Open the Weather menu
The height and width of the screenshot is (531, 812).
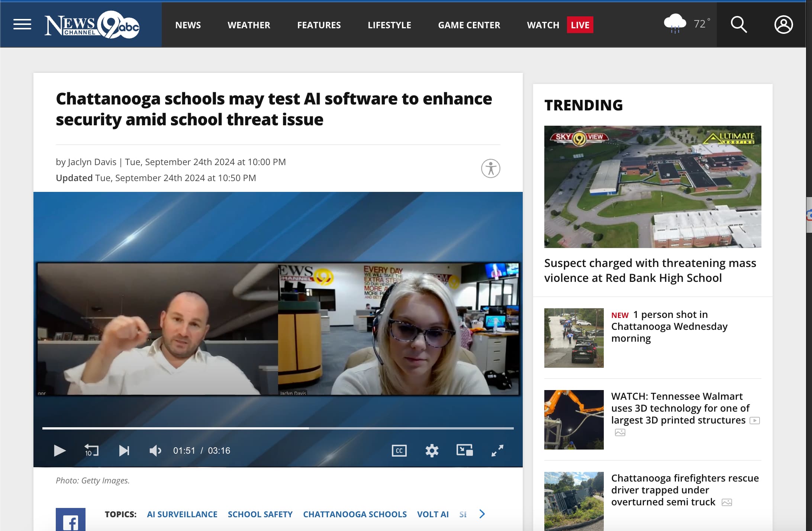249,25
